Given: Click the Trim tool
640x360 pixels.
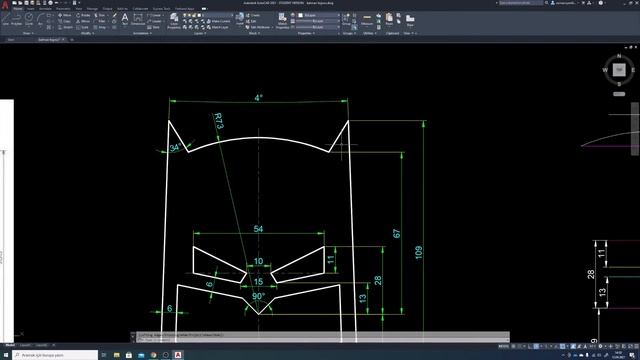Looking at the screenshot, I should tap(100, 15).
